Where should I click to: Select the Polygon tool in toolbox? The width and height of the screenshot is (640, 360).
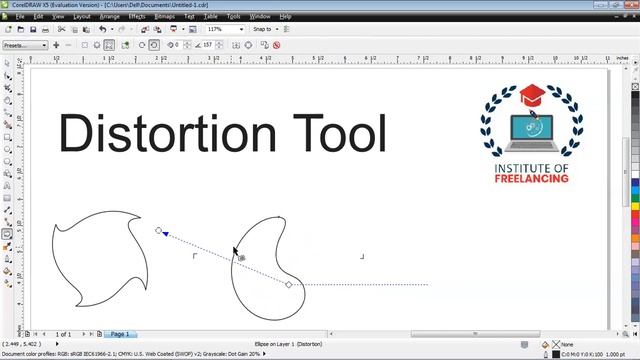7,162
